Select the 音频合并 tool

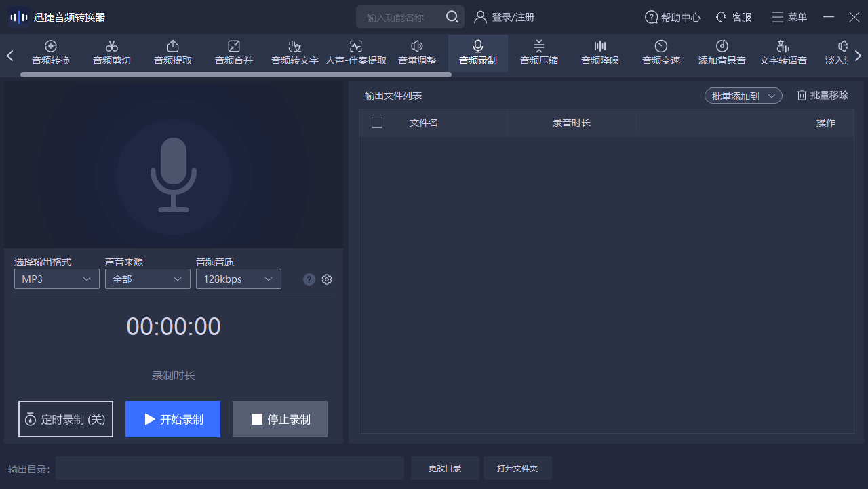pos(233,53)
